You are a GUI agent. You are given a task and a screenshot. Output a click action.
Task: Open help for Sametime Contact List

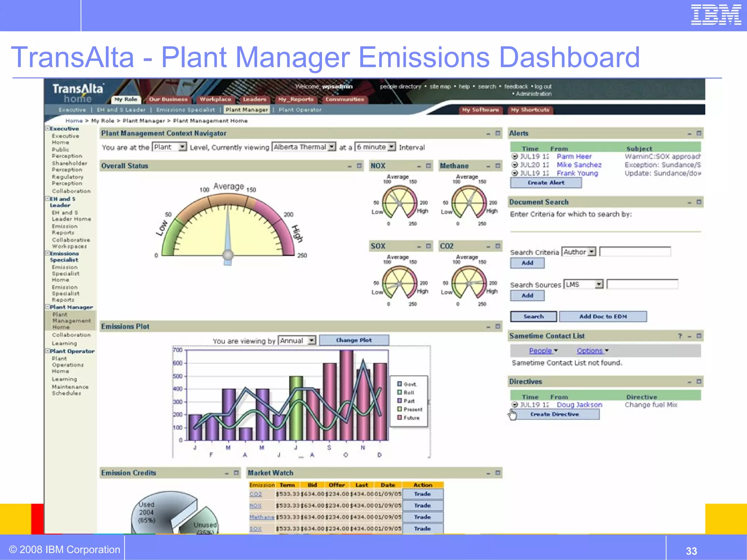(x=680, y=336)
